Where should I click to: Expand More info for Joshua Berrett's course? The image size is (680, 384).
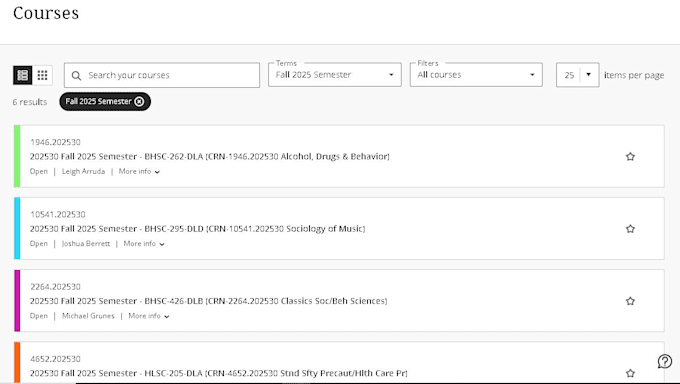tap(144, 244)
